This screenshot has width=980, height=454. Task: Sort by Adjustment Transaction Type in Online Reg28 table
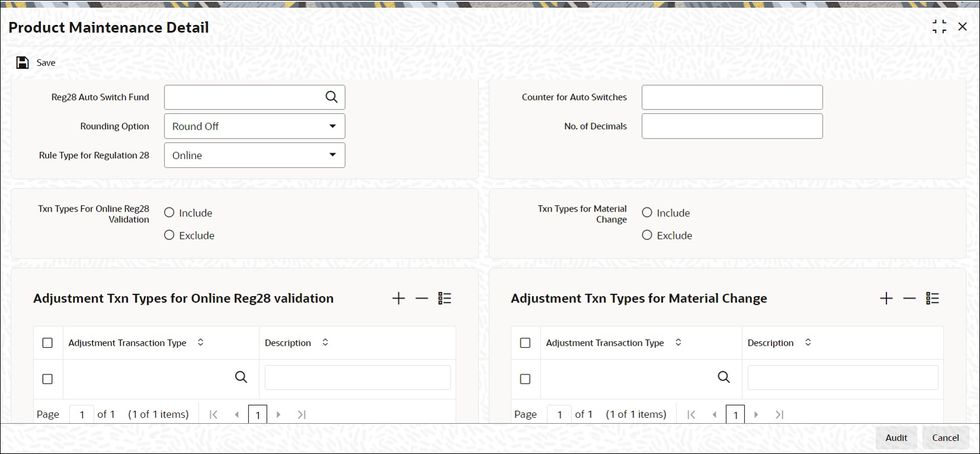click(201, 343)
